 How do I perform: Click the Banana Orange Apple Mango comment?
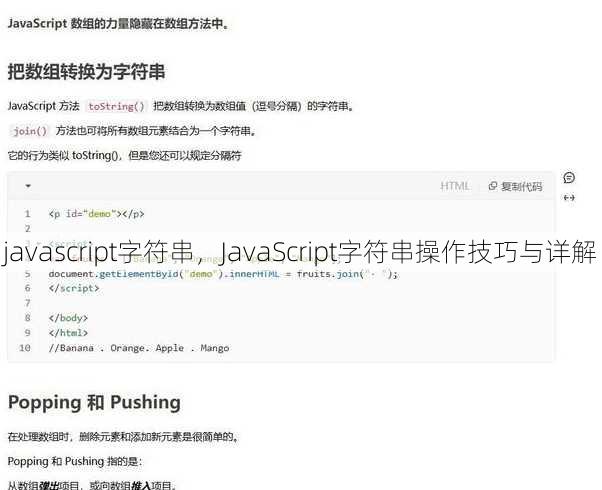click(x=139, y=348)
